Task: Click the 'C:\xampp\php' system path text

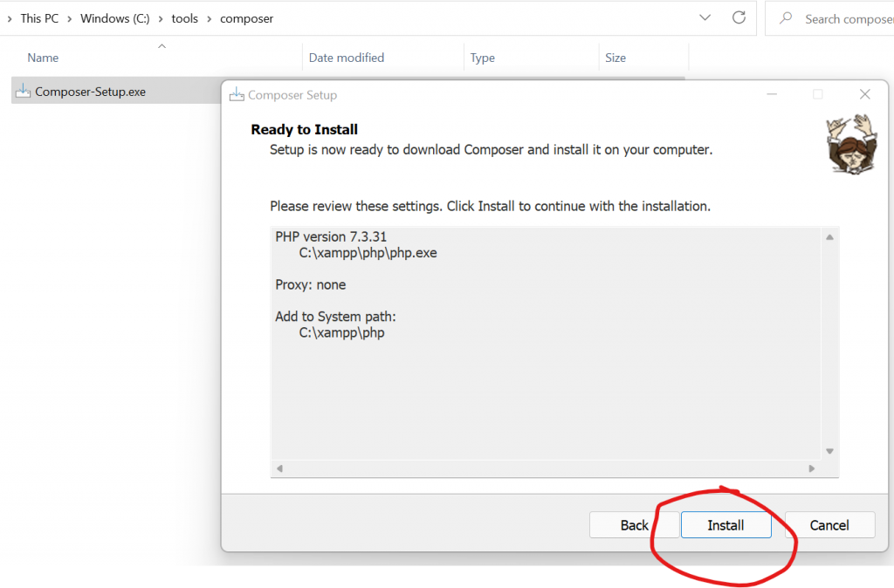Action: (341, 332)
